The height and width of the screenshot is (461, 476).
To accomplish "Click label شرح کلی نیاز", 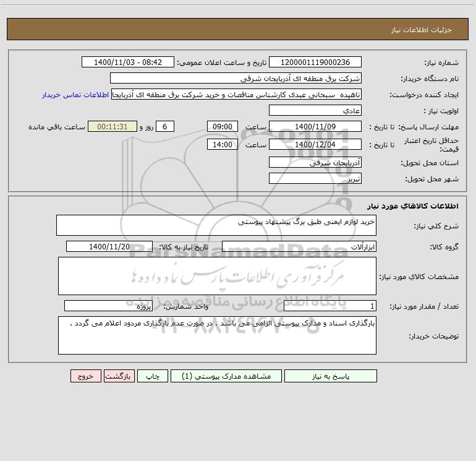I will point(436,226).
